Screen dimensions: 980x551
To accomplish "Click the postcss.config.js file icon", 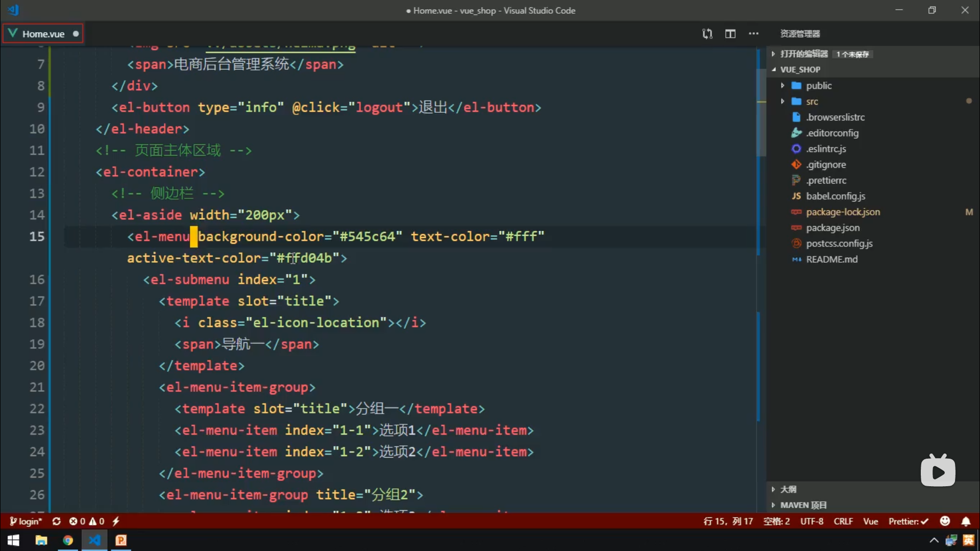I will (796, 243).
